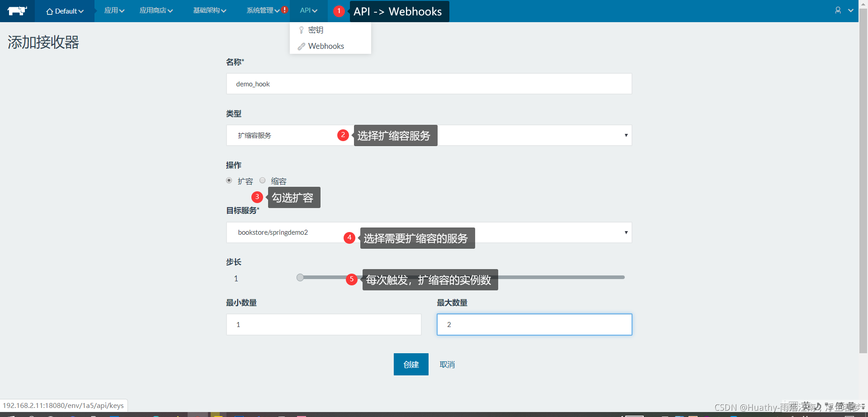
Task: Open the 基础架构 menu
Action: pyautogui.click(x=209, y=10)
